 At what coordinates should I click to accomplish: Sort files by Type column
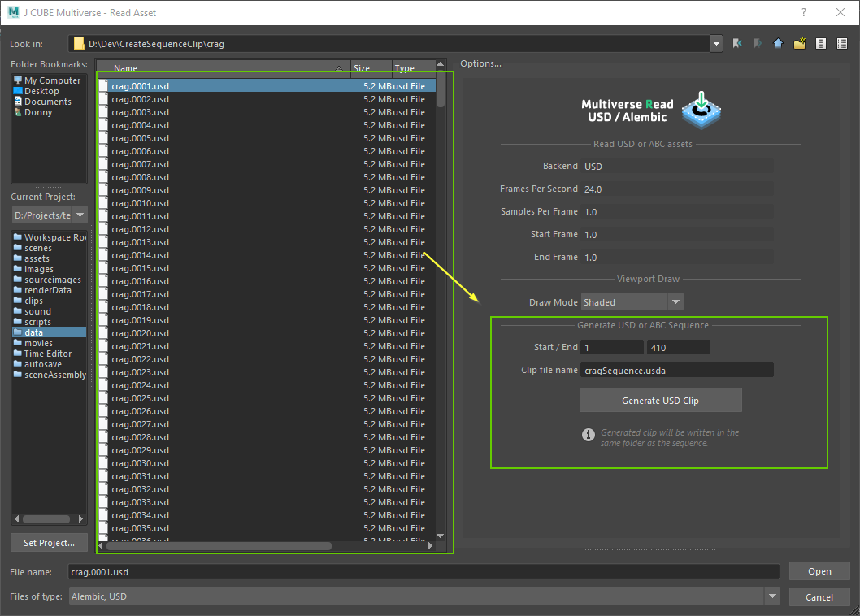[x=414, y=67]
